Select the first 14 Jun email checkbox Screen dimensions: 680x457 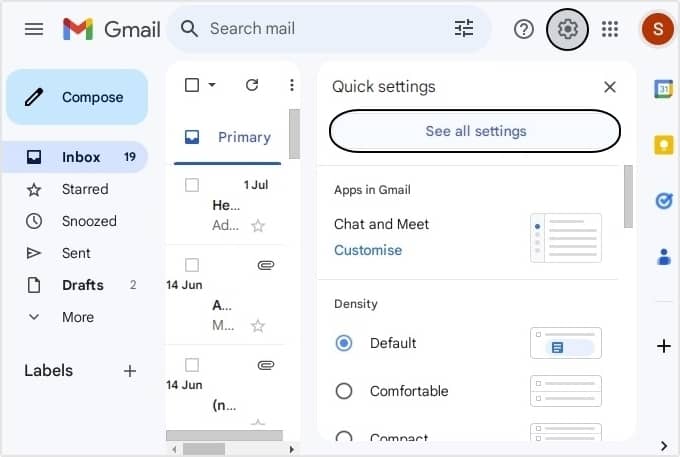pyautogui.click(x=192, y=265)
